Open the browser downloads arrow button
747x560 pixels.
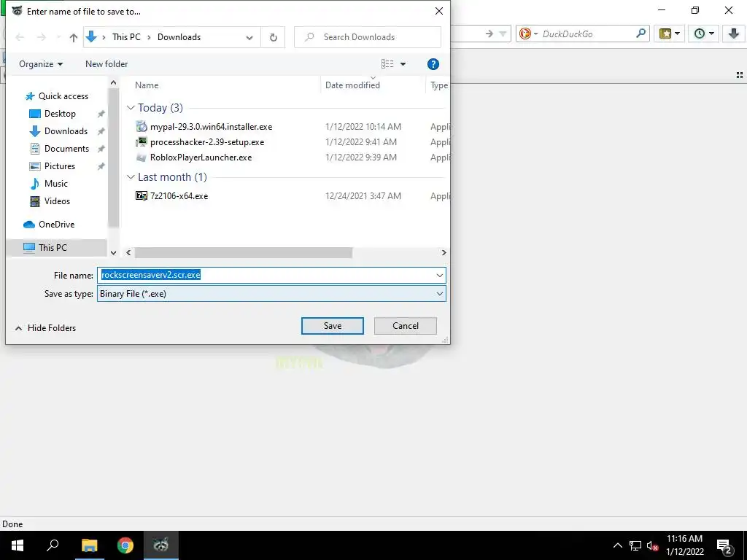tap(733, 34)
